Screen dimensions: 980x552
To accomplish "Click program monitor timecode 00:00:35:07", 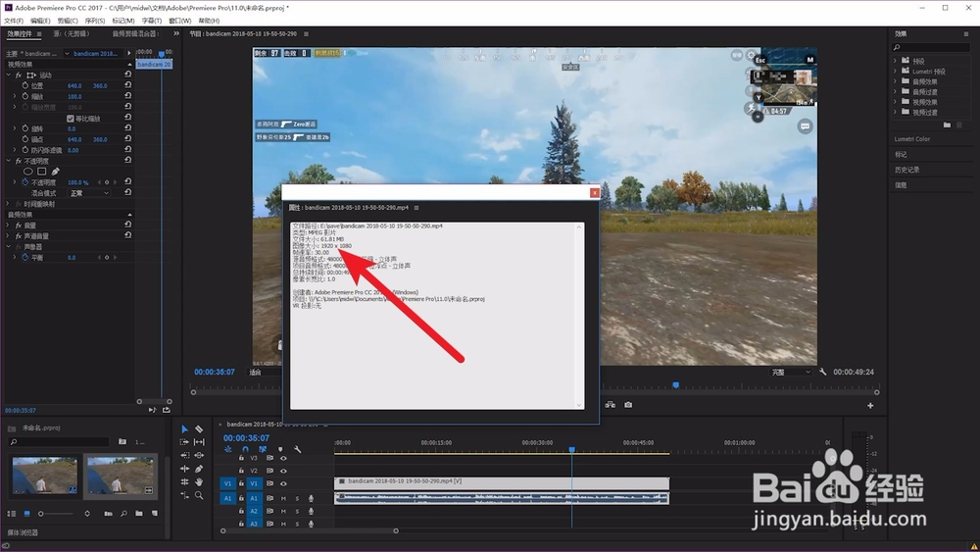I will pyautogui.click(x=215, y=372).
